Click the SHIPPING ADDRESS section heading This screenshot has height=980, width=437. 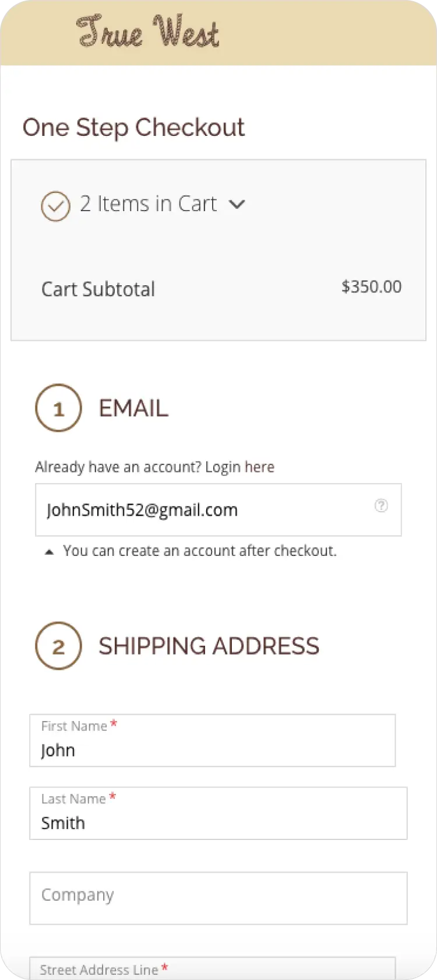209,646
